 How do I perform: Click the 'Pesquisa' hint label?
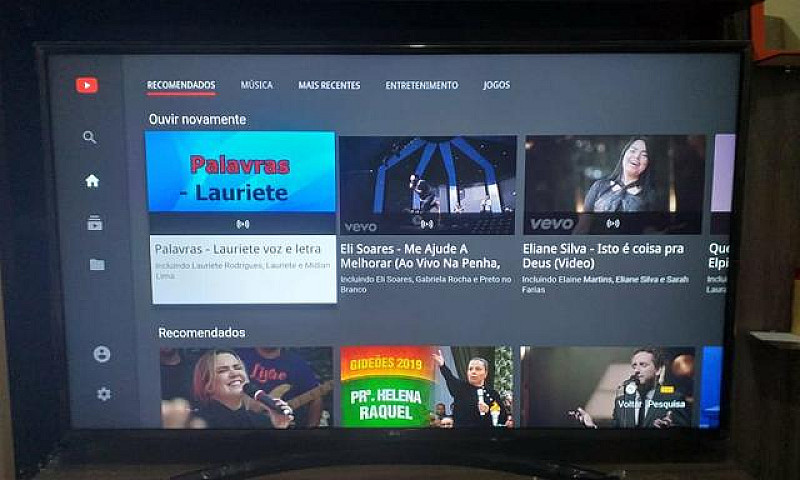tap(666, 404)
